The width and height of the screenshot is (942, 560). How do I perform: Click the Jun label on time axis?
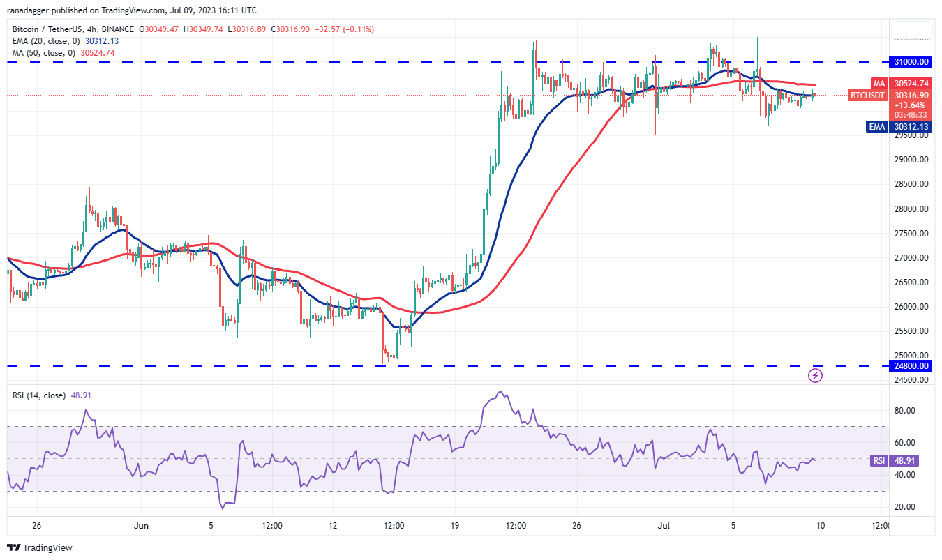(x=141, y=524)
